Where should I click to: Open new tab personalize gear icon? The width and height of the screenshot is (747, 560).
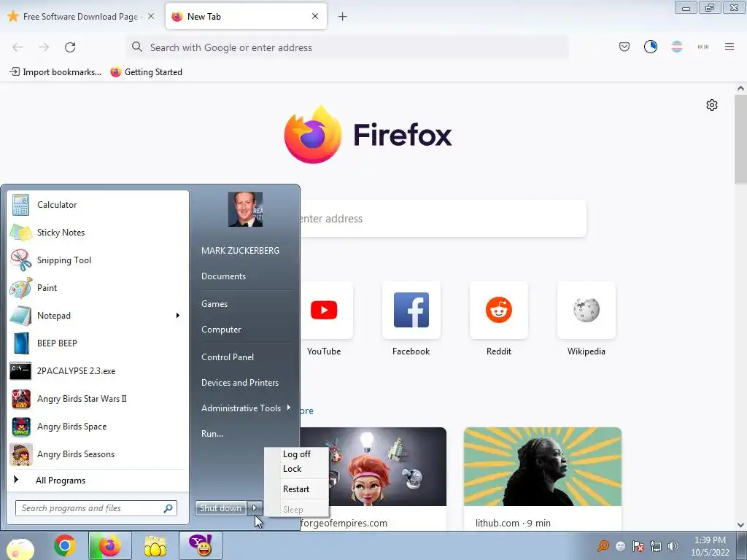tap(712, 105)
